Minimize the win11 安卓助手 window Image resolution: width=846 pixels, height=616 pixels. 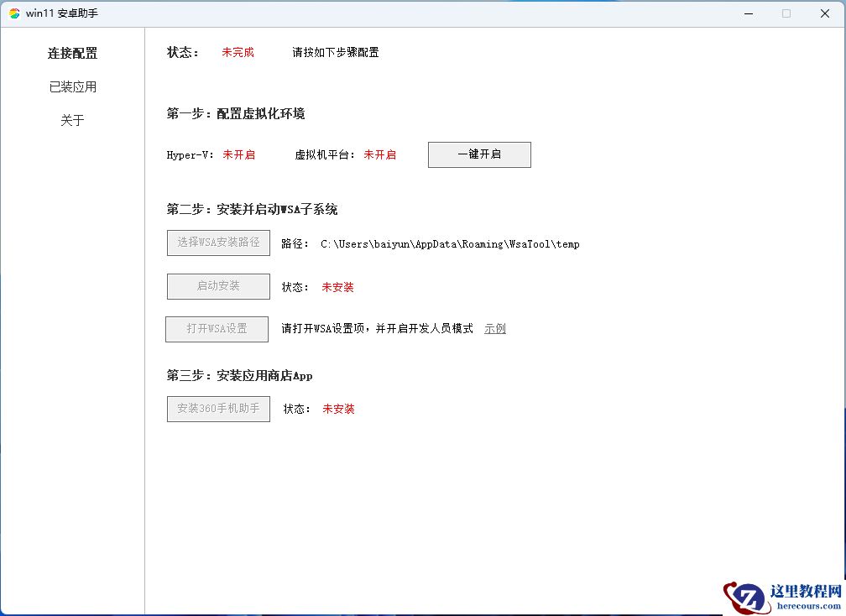pyautogui.click(x=748, y=13)
